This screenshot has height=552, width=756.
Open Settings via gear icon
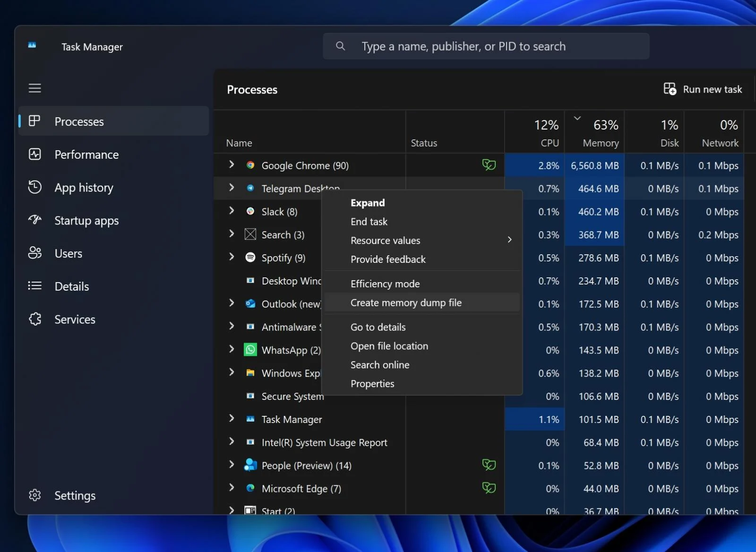pos(34,495)
